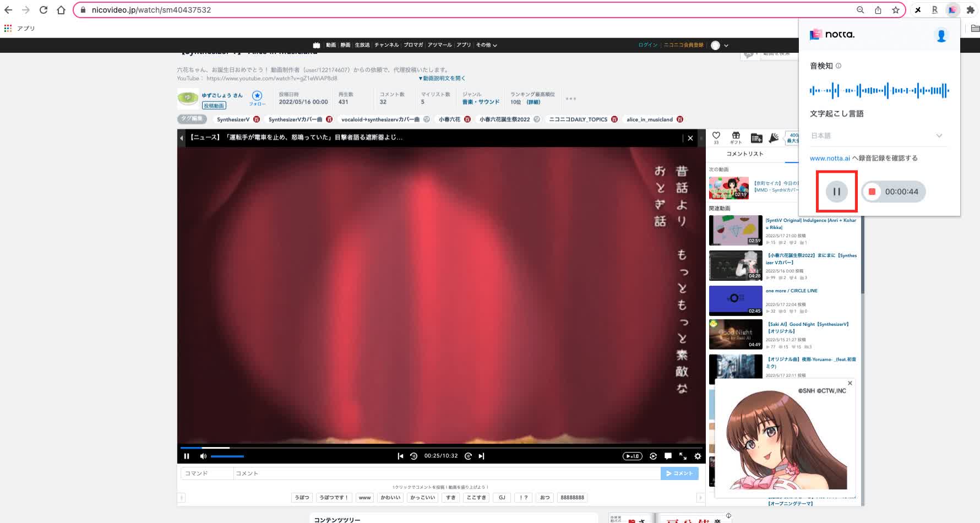Image resolution: width=980 pixels, height=523 pixels.
Task: Click the ニコニコ会員登録 link
Action: point(683,45)
